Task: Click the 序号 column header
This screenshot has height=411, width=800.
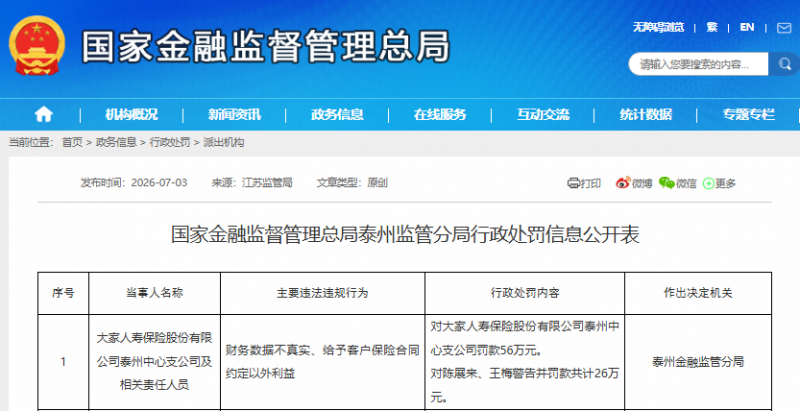Action: coord(63,293)
